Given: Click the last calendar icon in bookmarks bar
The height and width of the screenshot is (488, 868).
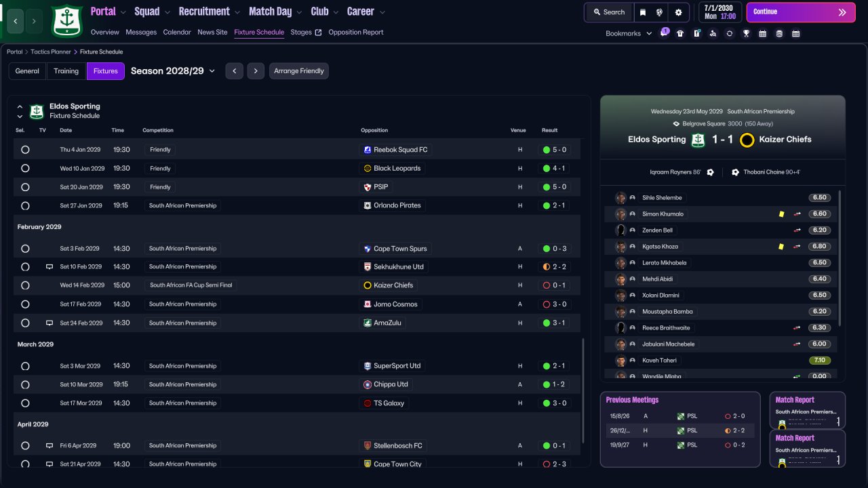Looking at the screenshot, I should 795,33.
